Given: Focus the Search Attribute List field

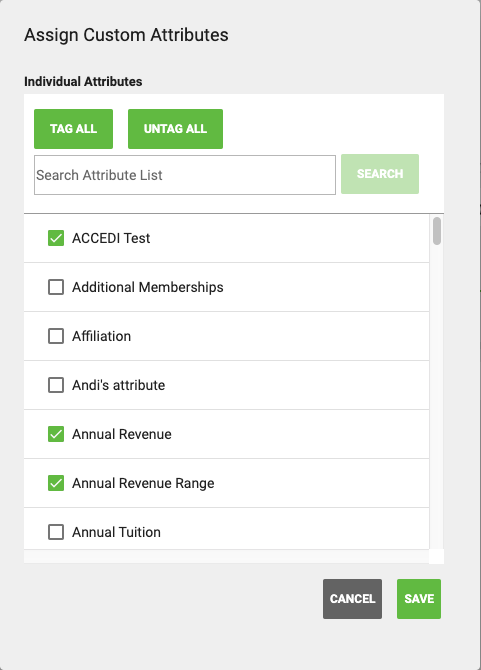Looking at the screenshot, I should (185, 175).
